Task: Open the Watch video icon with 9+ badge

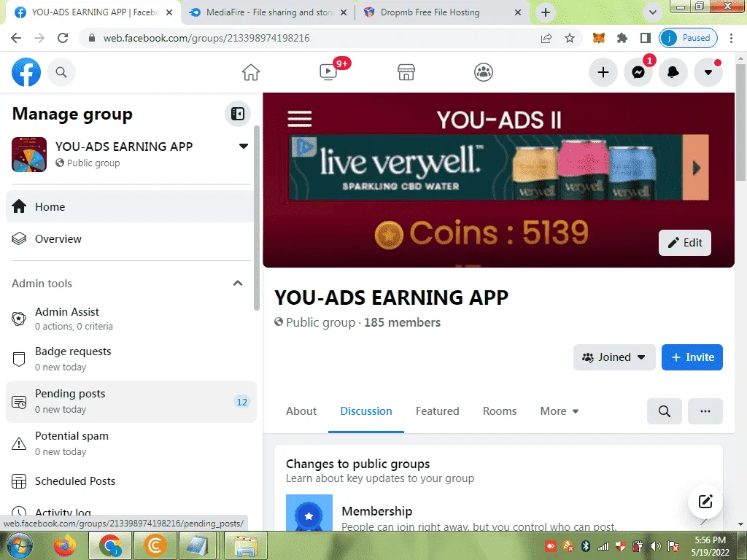Action: [328, 72]
